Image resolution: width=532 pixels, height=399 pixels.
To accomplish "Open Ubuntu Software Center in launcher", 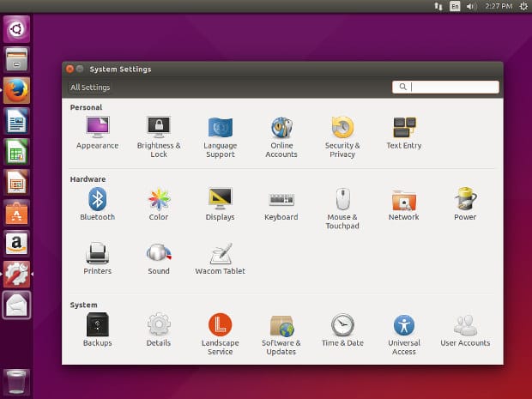I will 16,213.
